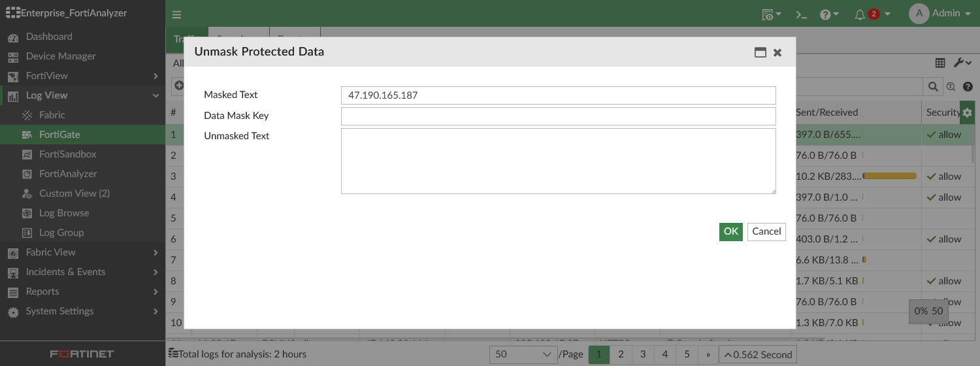Screen dimensions: 980x366
Task: Select the allow cell in row 1
Action: pyautogui.click(x=944, y=135)
